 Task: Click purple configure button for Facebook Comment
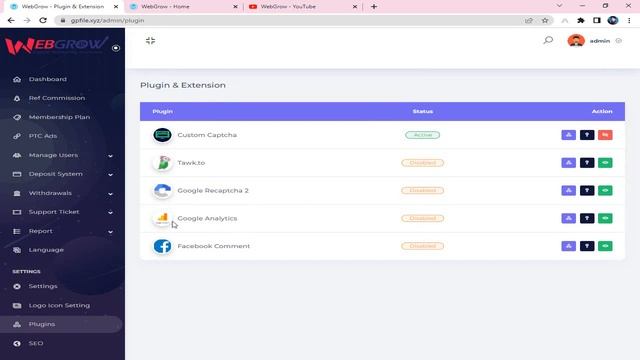(568, 246)
